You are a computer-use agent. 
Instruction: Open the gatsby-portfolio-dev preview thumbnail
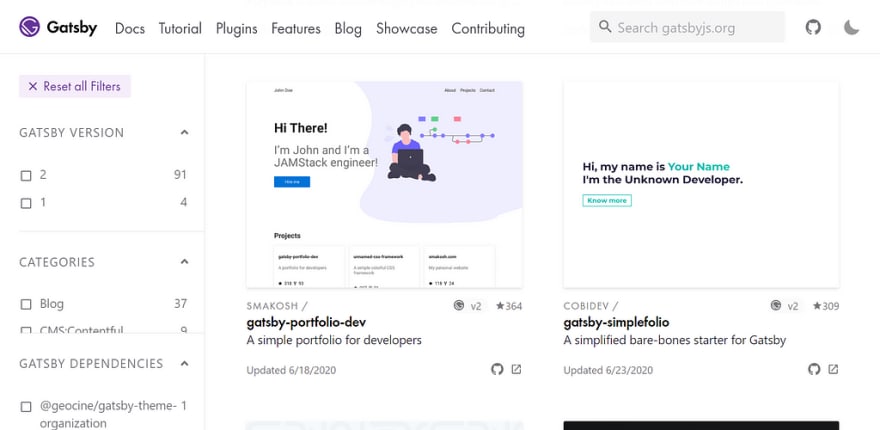tap(384, 185)
